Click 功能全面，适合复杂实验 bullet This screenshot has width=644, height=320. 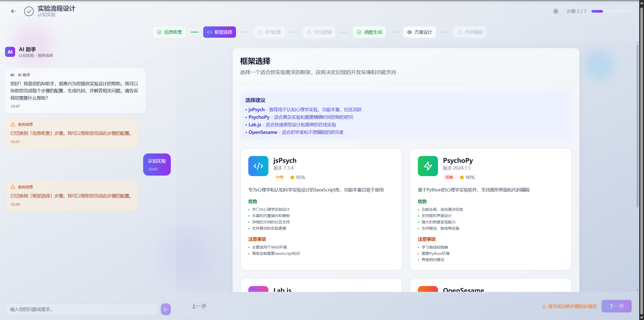442,209
